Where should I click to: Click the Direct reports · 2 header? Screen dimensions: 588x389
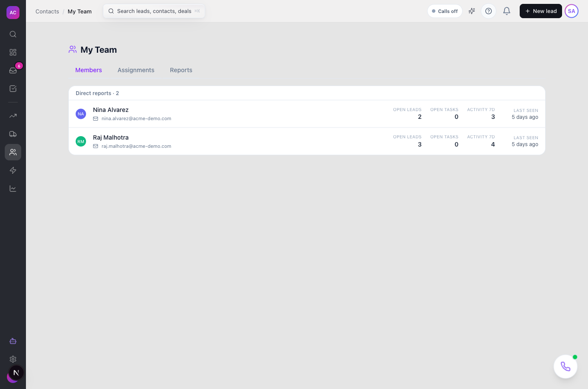(x=97, y=93)
